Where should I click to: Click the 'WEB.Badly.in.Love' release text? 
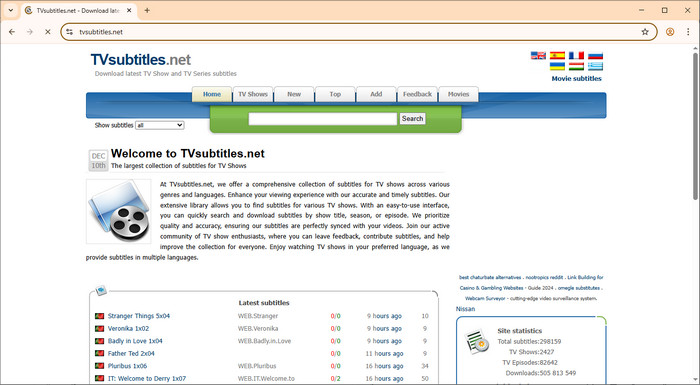click(264, 341)
